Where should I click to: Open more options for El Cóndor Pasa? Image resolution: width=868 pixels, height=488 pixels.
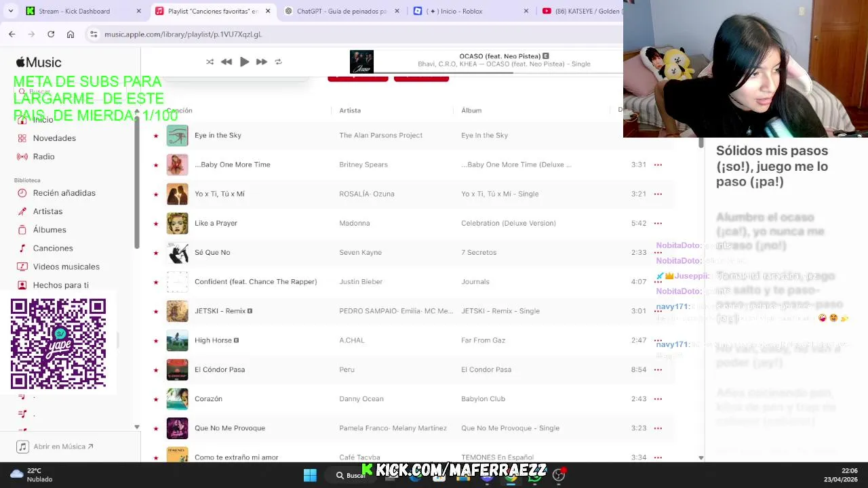point(658,369)
